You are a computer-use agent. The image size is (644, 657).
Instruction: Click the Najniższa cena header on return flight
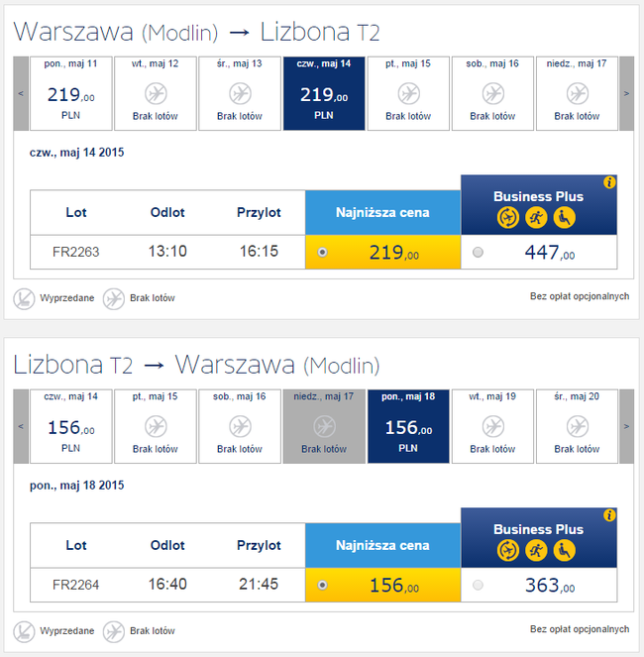click(382, 545)
